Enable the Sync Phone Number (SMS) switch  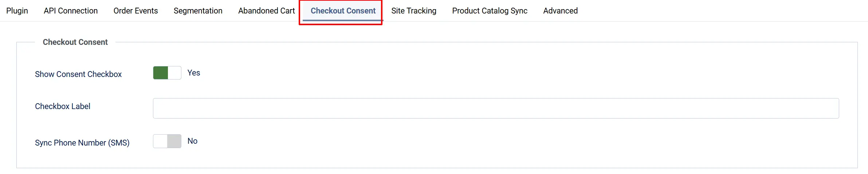[167, 141]
